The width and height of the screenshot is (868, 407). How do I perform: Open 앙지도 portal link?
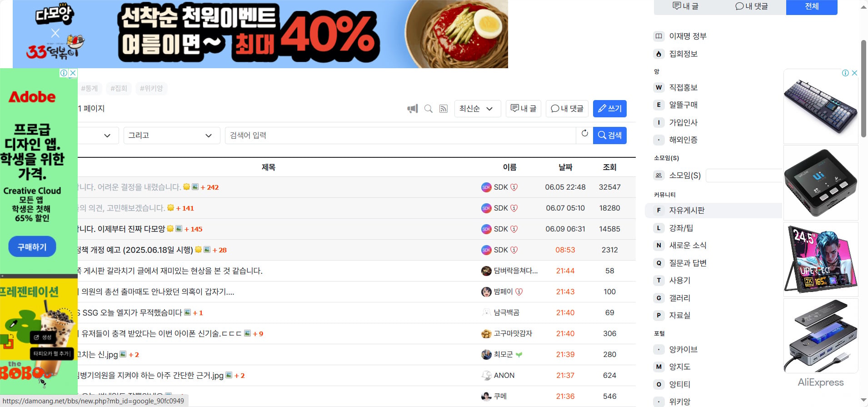[679, 367]
